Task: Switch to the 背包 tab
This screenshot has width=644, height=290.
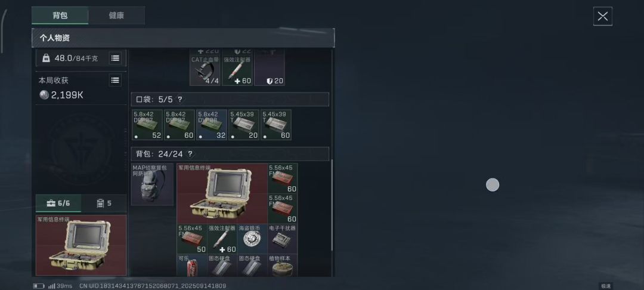Action: click(x=60, y=16)
